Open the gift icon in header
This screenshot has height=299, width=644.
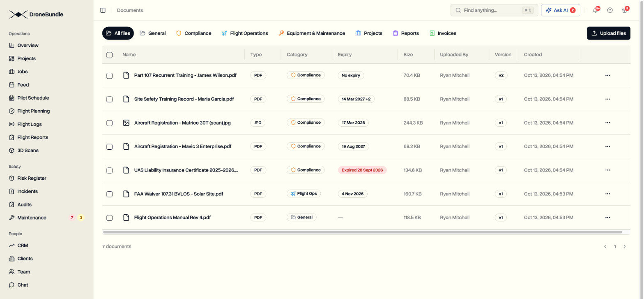pyautogui.click(x=625, y=10)
